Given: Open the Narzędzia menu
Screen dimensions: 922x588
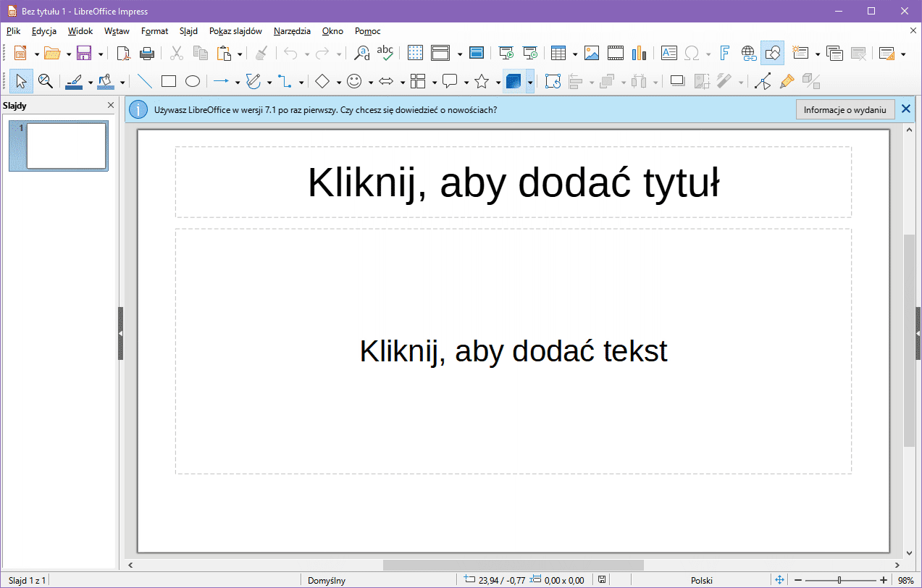Looking at the screenshot, I should (292, 31).
